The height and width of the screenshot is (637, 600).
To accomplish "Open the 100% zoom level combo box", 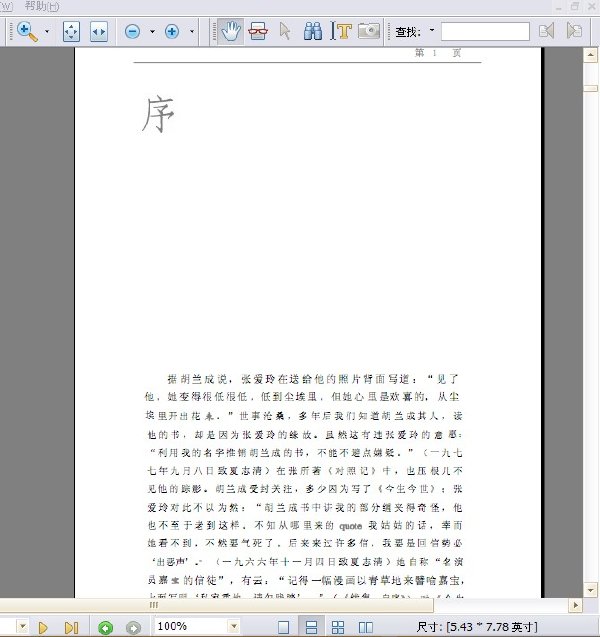I will pos(197,626).
